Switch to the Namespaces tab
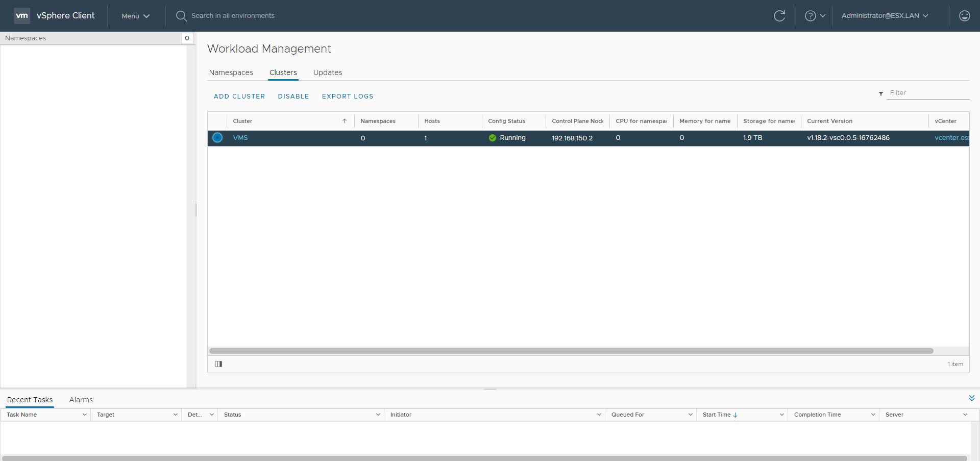Viewport: 980px width, 461px height. (x=231, y=72)
